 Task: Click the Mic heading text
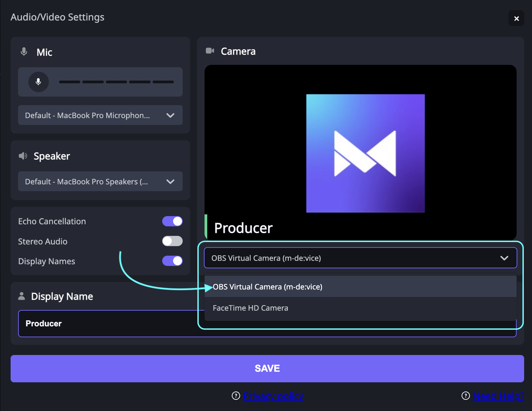tap(44, 52)
